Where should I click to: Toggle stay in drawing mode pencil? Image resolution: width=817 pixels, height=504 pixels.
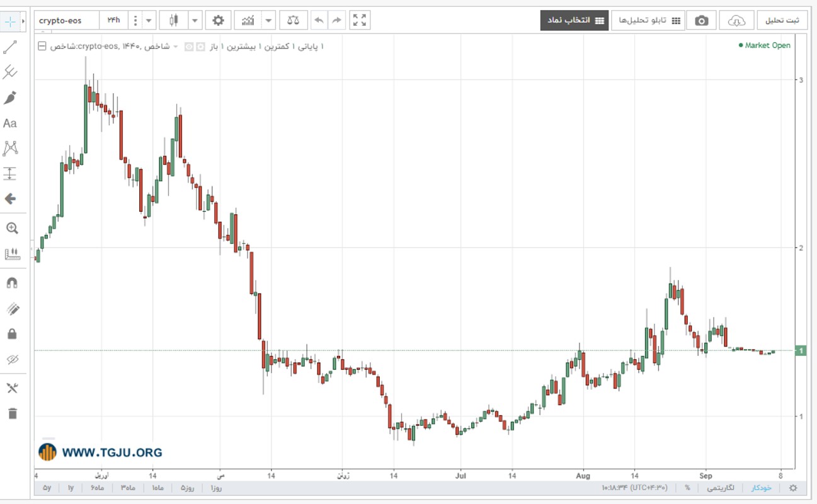point(11,309)
